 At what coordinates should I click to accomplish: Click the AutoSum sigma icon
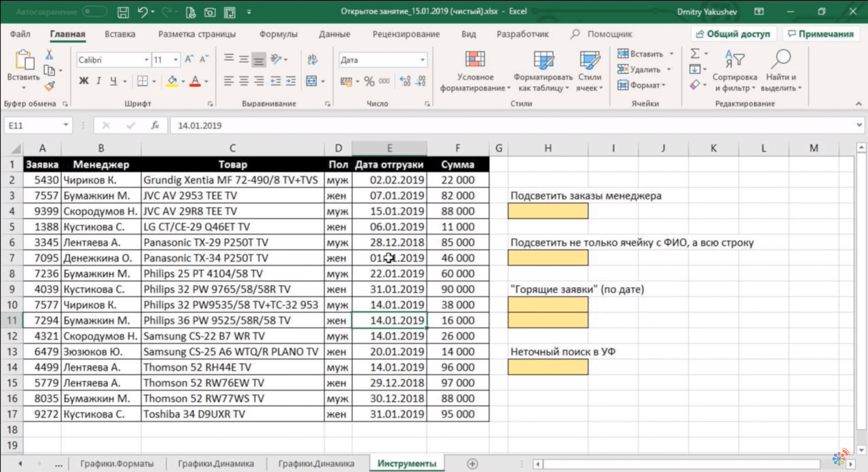click(x=695, y=53)
